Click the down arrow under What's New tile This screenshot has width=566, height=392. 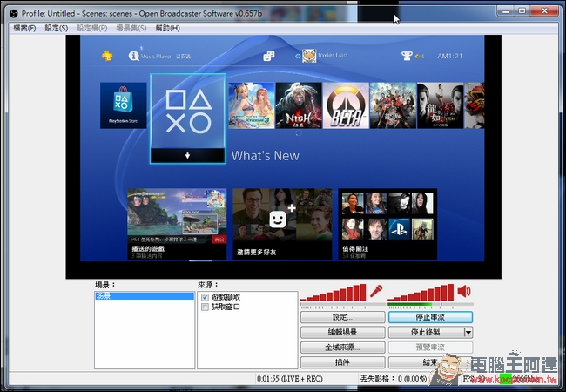(x=188, y=156)
